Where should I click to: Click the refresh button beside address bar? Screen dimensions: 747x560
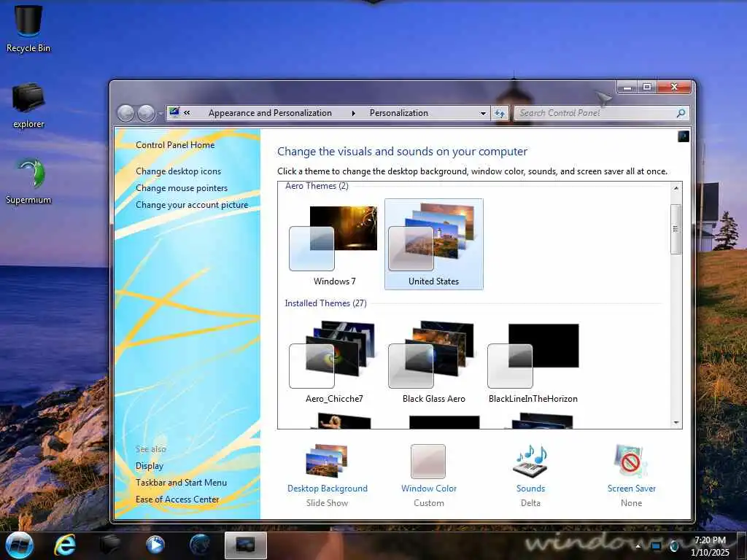coord(499,113)
